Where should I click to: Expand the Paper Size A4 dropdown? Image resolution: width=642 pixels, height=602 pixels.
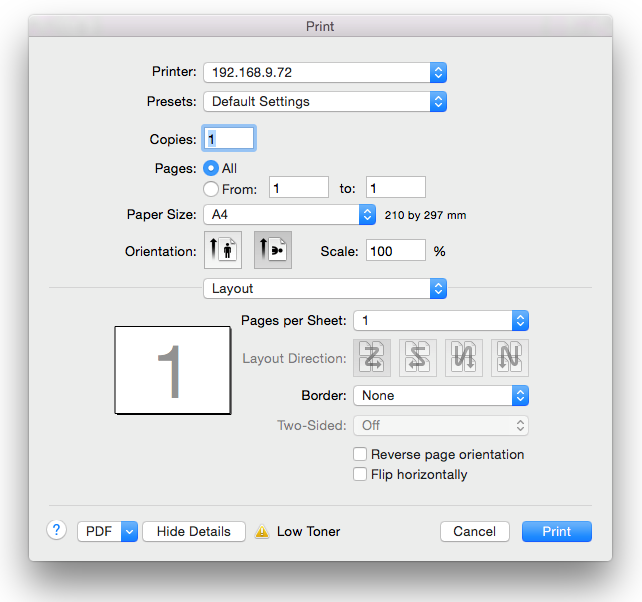point(289,214)
